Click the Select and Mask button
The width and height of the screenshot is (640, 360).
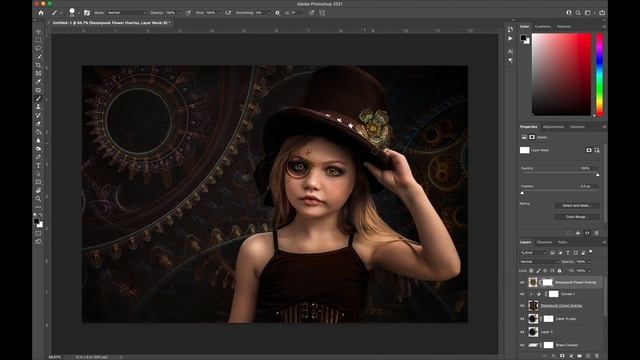click(577, 205)
